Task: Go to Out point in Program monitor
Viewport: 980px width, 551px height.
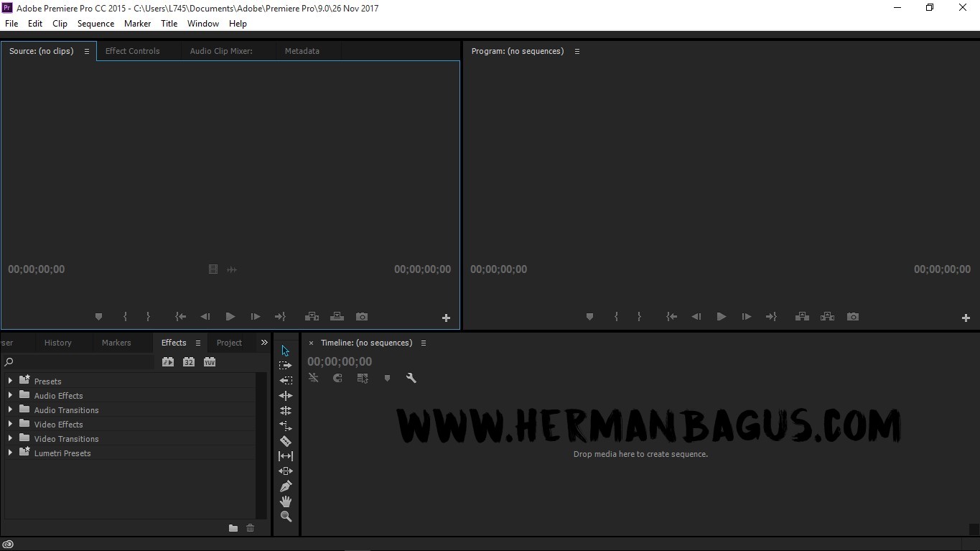Action: [x=771, y=317]
